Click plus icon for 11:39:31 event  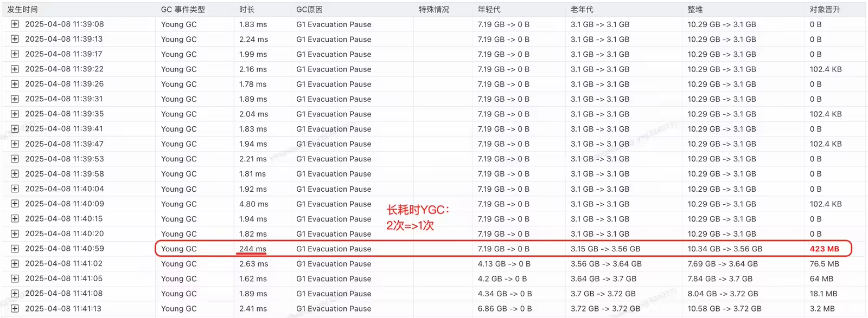coord(15,99)
